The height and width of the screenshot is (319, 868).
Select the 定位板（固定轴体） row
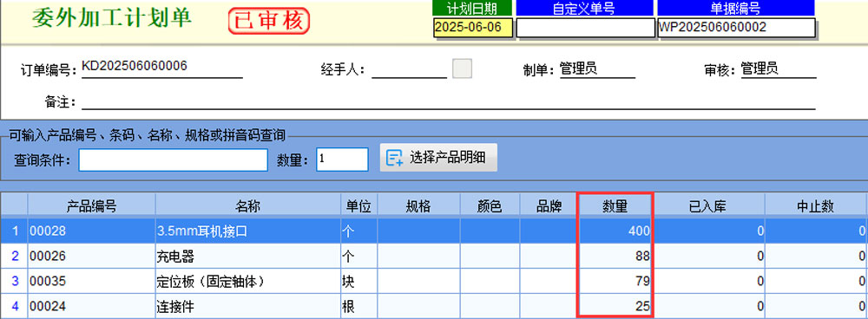point(434,282)
